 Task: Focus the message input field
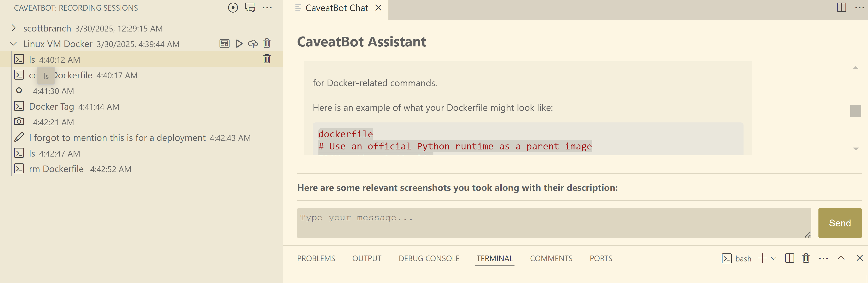tap(553, 223)
